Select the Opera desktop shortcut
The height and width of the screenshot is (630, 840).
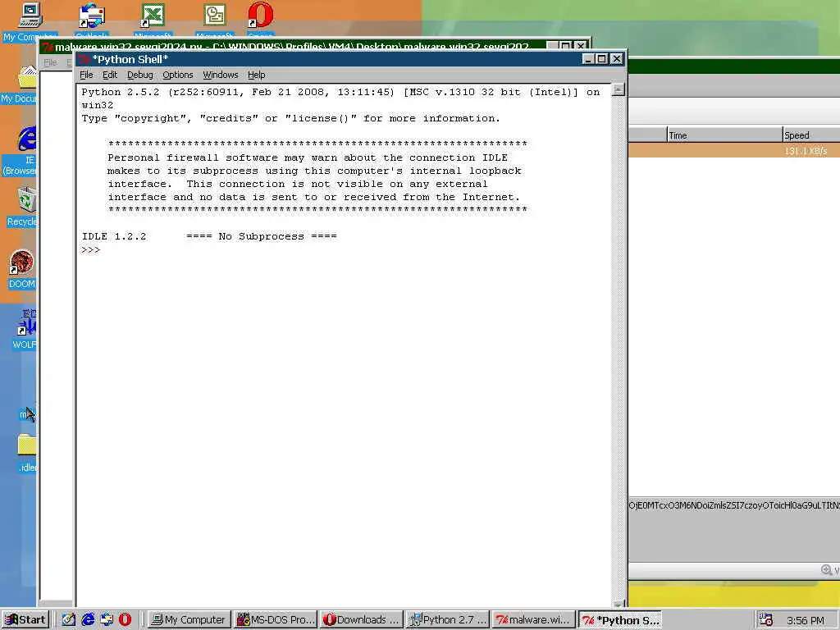[260, 21]
